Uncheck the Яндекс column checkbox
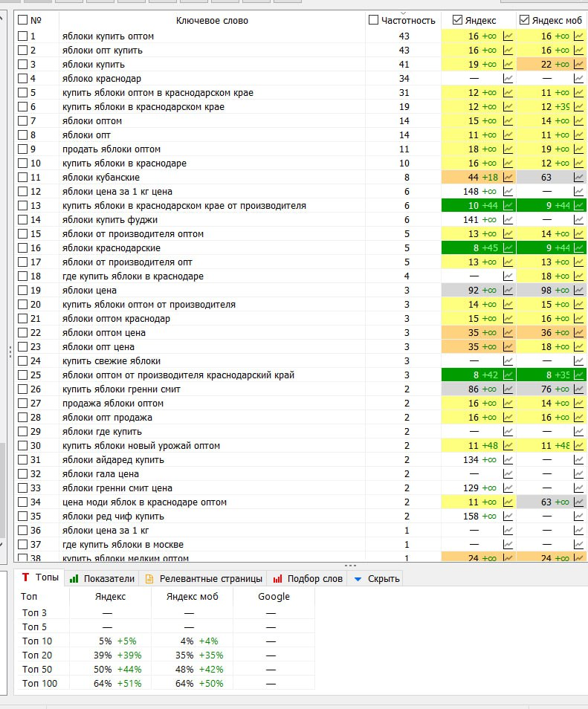This screenshot has height=709, width=588. (458, 20)
